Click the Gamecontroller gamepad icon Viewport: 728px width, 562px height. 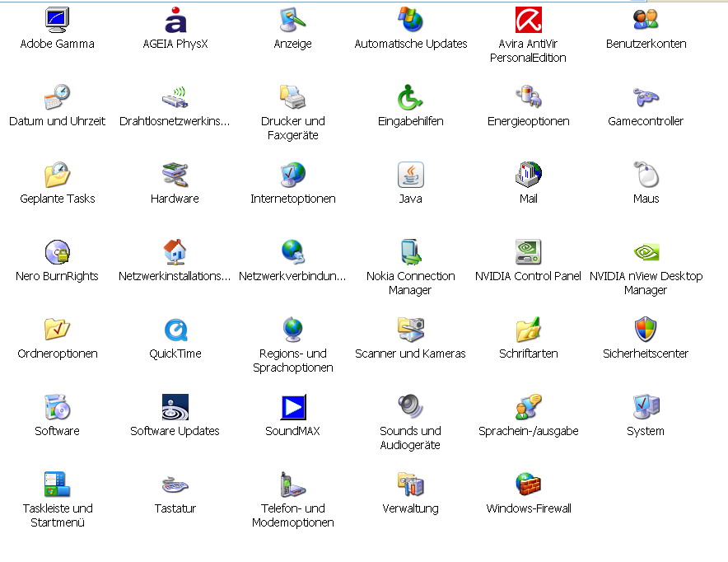click(x=646, y=97)
